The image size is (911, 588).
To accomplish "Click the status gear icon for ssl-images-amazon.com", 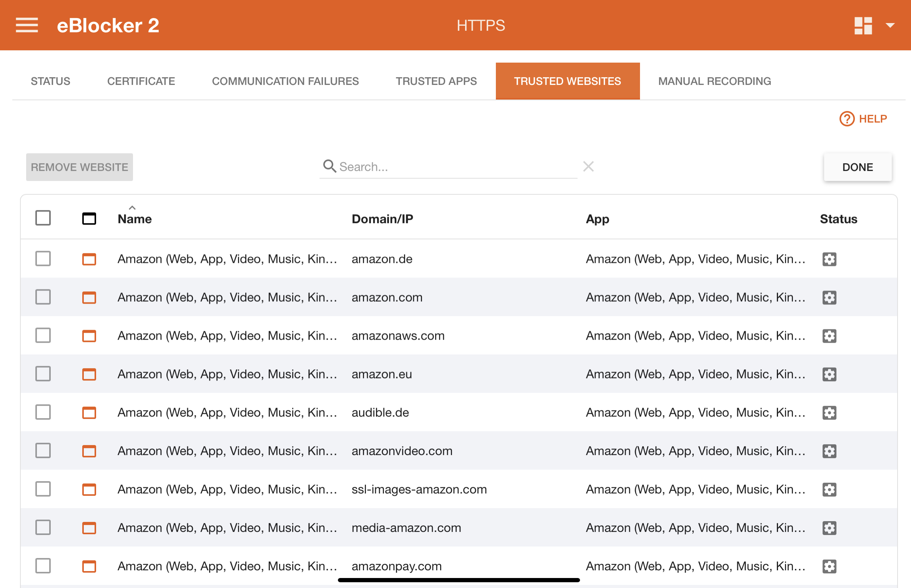I will 829,490.
